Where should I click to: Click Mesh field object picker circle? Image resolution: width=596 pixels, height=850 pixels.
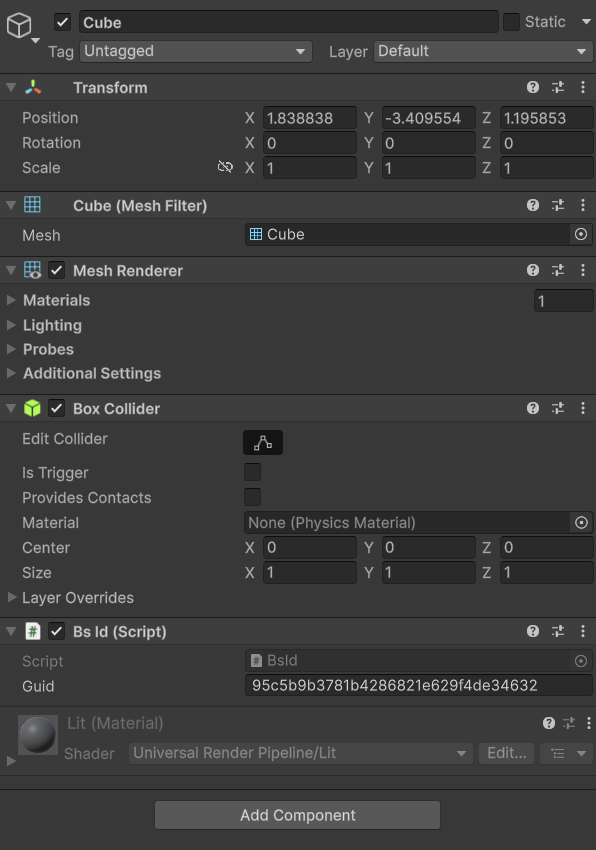click(580, 234)
